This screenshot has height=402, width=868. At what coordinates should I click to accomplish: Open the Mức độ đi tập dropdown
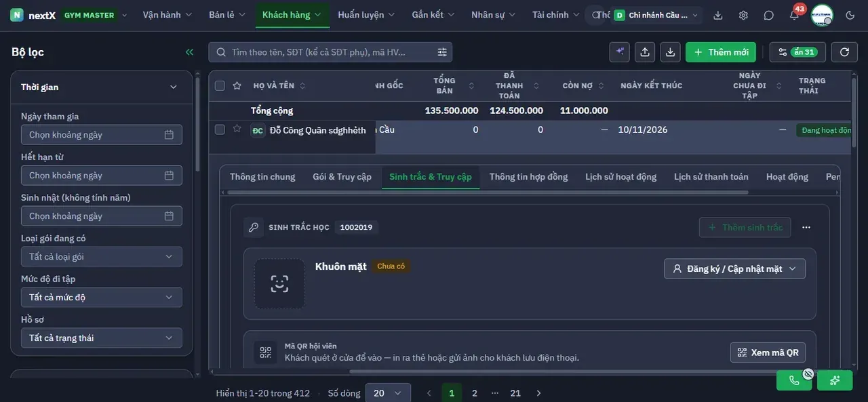pyautogui.click(x=102, y=298)
